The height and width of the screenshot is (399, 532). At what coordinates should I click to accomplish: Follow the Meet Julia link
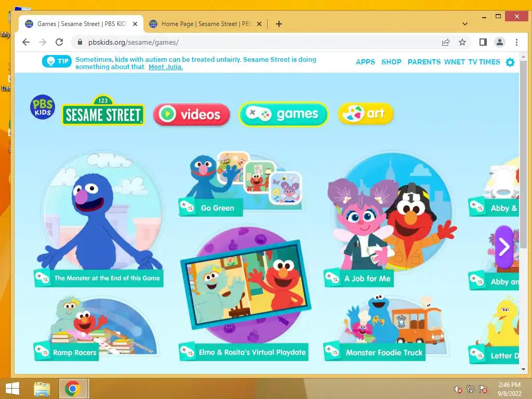(x=166, y=67)
